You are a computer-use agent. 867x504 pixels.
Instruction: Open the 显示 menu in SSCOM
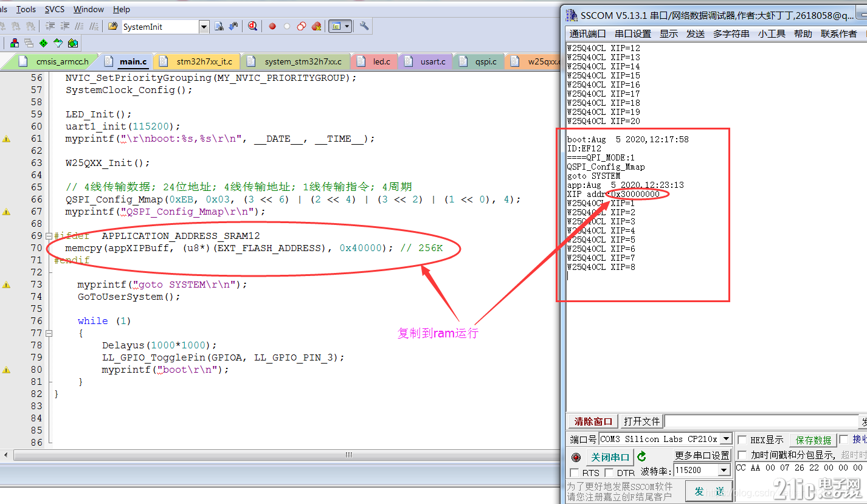point(669,33)
